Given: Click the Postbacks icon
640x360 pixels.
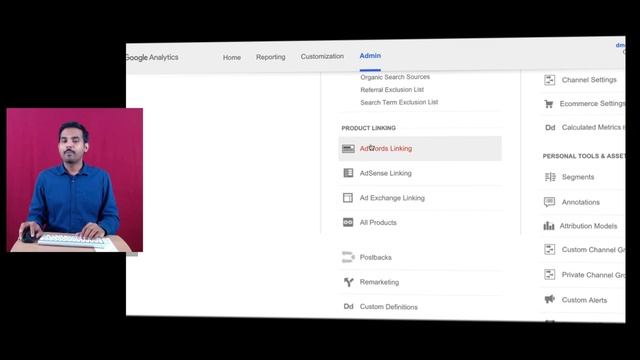Looking at the screenshot, I should click(348, 257).
